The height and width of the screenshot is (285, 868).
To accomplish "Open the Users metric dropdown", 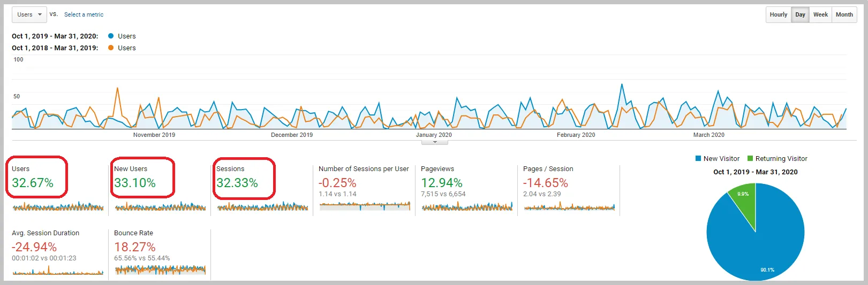I will point(29,14).
